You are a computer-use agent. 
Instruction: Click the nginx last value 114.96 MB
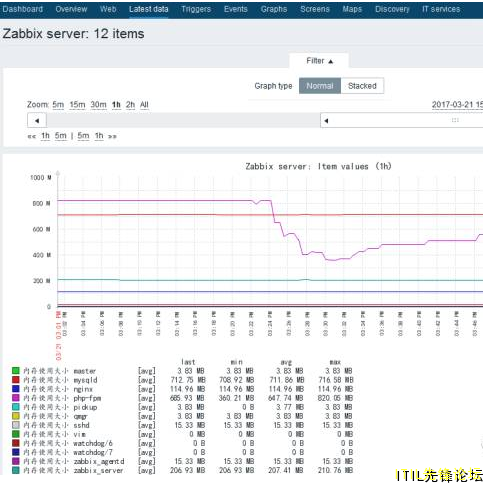188,389
